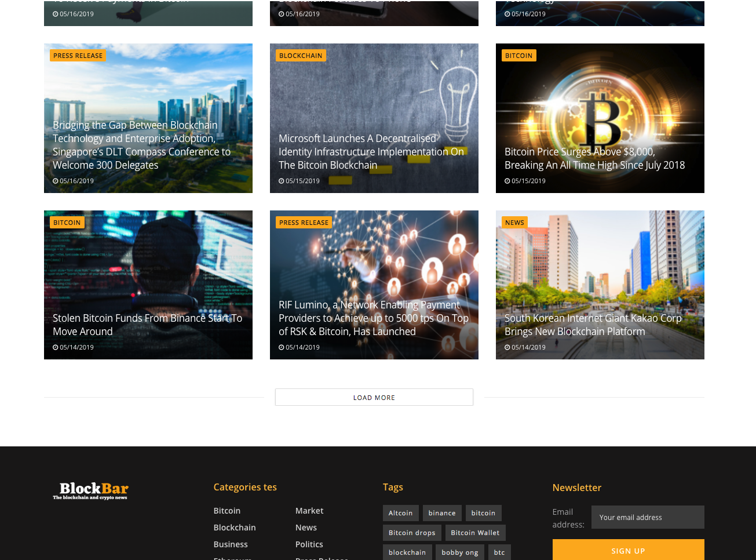Click the 'Newsletter' footer heading
Image resolution: width=756 pixels, height=560 pixels.
tap(577, 488)
